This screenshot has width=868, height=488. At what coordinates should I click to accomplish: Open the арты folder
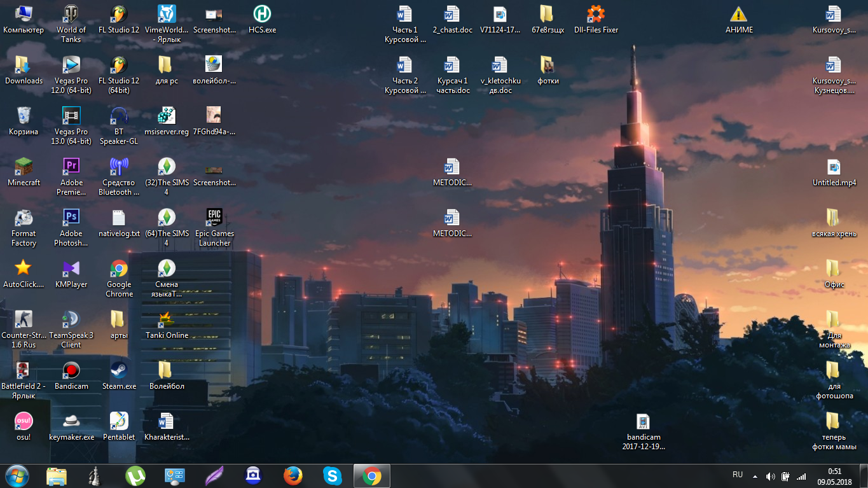coord(119,324)
